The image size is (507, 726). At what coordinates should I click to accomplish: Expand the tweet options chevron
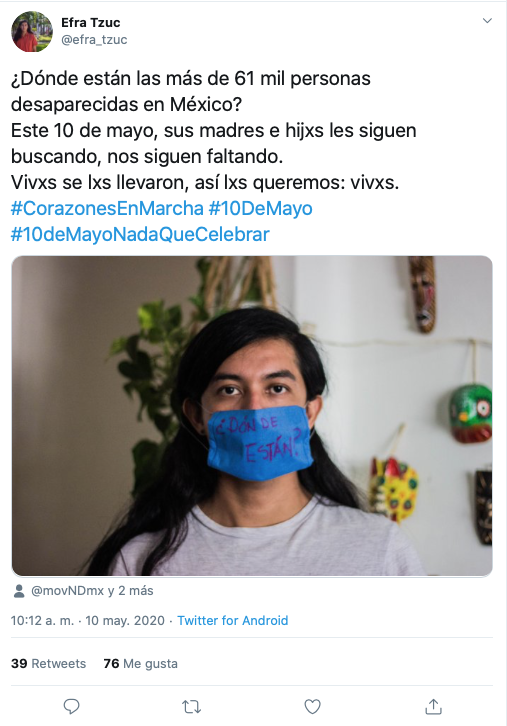click(487, 21)
